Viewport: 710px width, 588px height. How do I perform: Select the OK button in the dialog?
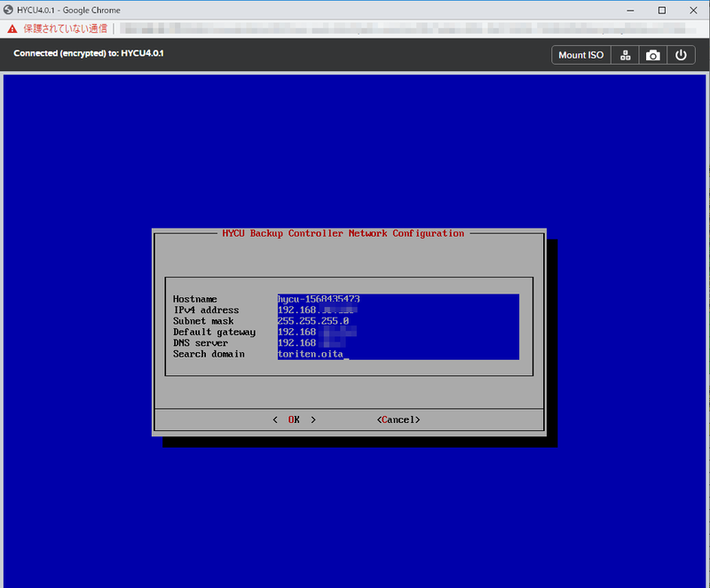point(294,419)
